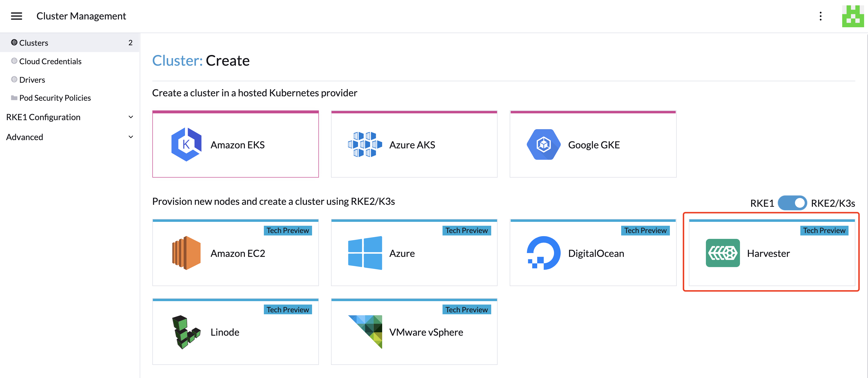The width and height of the screenshot is (868, 378).
Task: Open the hamburger navigation menu
Action: tap(17, 16)
